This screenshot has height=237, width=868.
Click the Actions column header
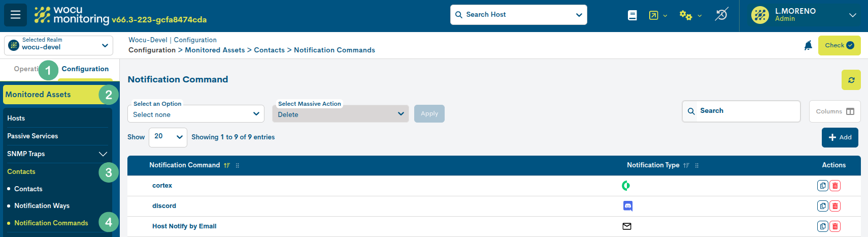tap(834, 165)
